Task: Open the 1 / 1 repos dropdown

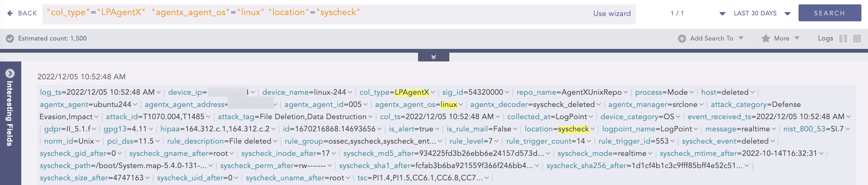Action: pos(722,13)
